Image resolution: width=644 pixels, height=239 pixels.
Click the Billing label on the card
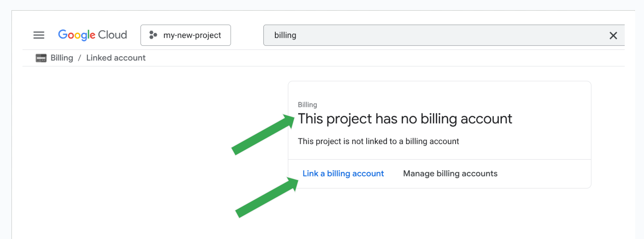click(x=307, y=105)
